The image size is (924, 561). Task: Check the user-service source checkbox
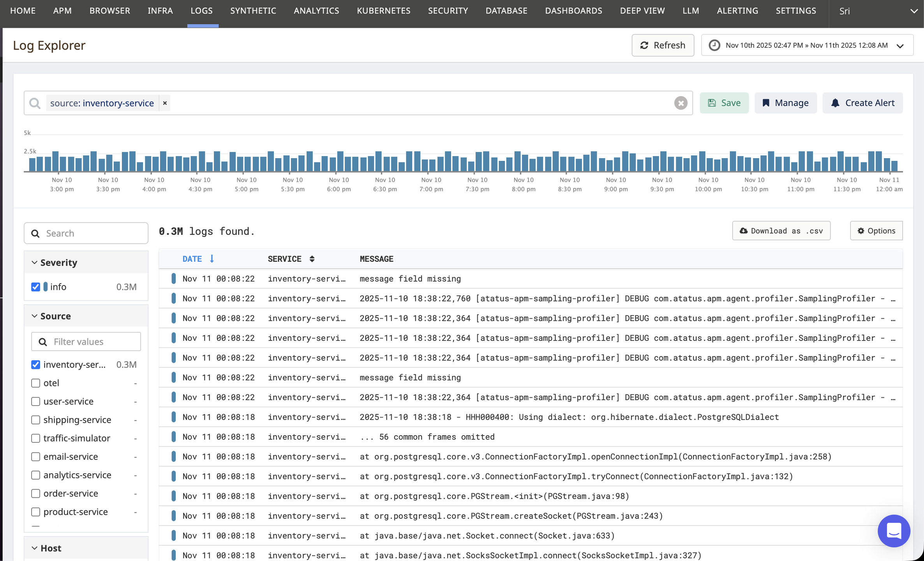pos(35,401)
